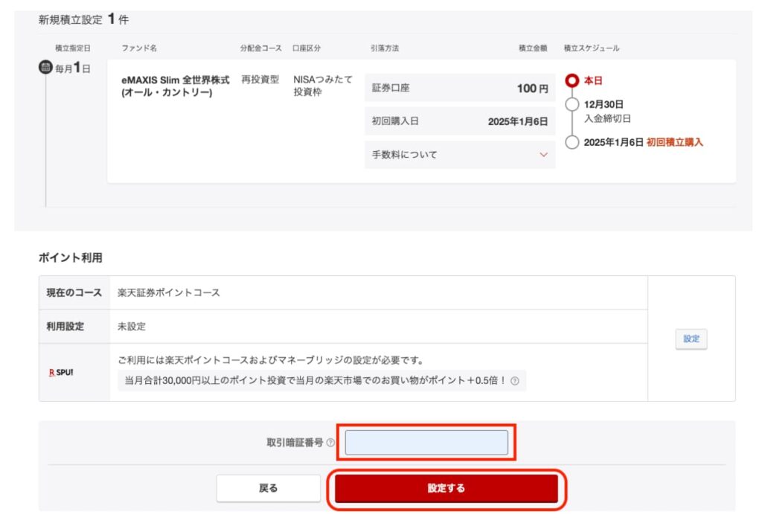
Task: Click the 戻る button
Action: point(268,488)
